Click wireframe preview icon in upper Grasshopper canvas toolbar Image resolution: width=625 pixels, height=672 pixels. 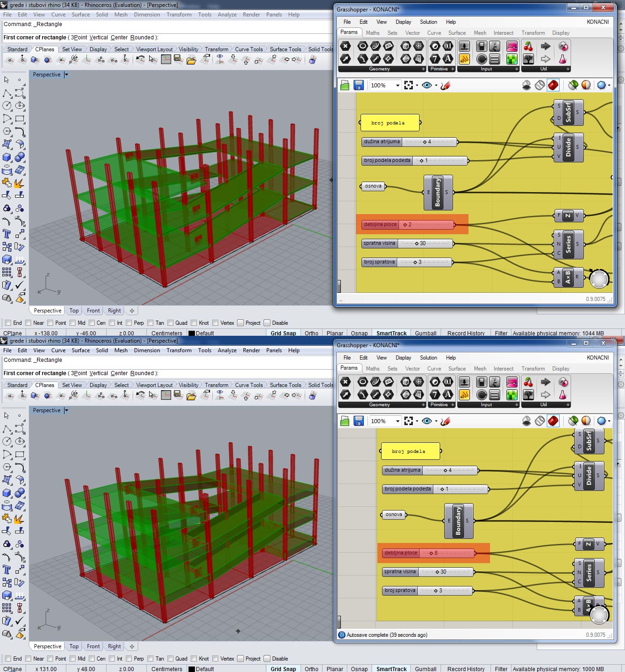tap(540, 85)
